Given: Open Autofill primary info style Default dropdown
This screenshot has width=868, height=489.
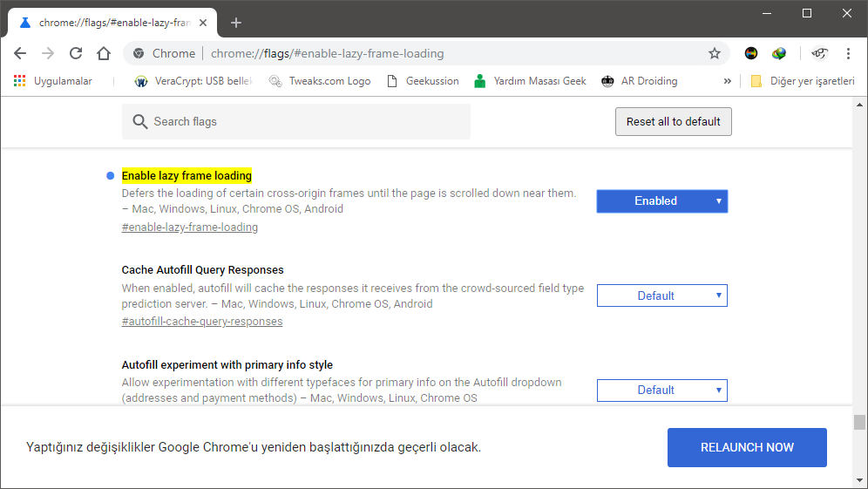Looking at the screenshot, I should click(661, 390).
